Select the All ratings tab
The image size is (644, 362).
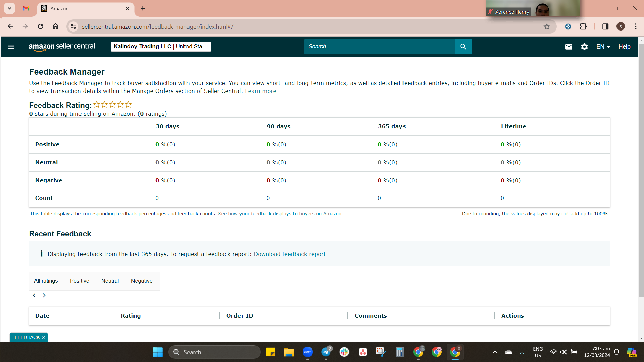pos(46,281)
